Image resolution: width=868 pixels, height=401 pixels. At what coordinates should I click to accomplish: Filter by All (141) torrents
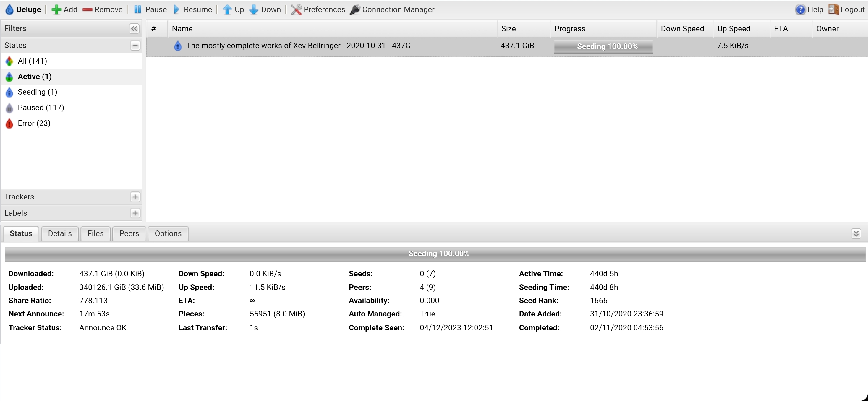pyautogui.click(x=71, y=61)
